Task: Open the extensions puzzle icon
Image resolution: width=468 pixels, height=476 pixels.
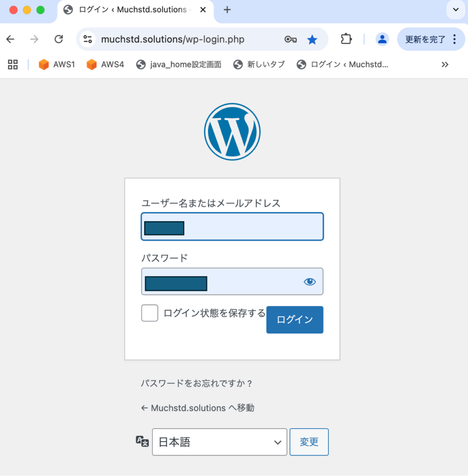Action: click(346, 39)
